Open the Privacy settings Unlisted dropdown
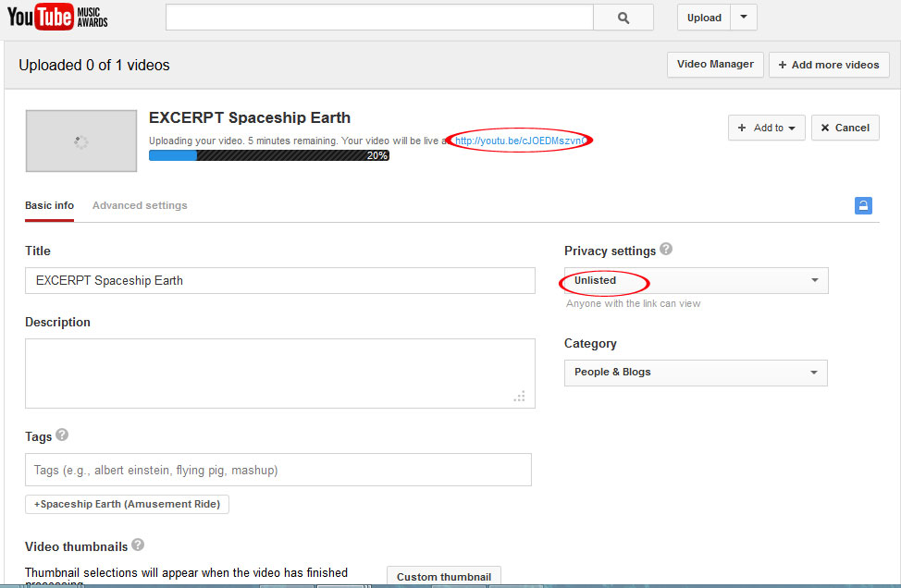The width and height of the screenshot is (901, 588). pos(696,280)
